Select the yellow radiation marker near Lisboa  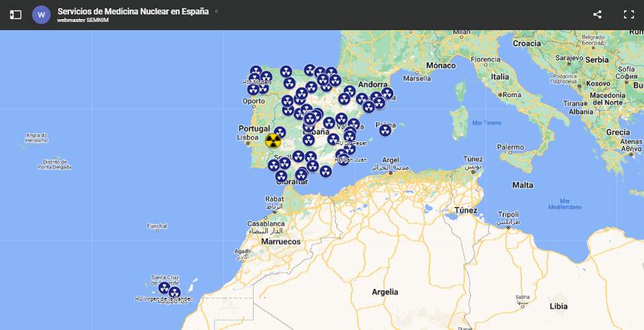click(x=273, y=141)
